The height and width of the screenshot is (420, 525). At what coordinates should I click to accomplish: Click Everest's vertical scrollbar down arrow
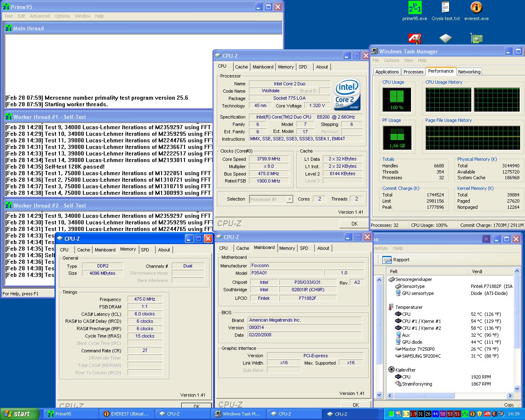(x=517, y=388)
